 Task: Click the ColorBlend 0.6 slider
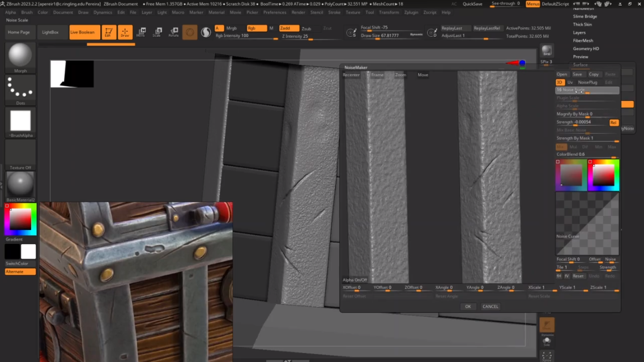pyautogui.click(x=587, y=155)
